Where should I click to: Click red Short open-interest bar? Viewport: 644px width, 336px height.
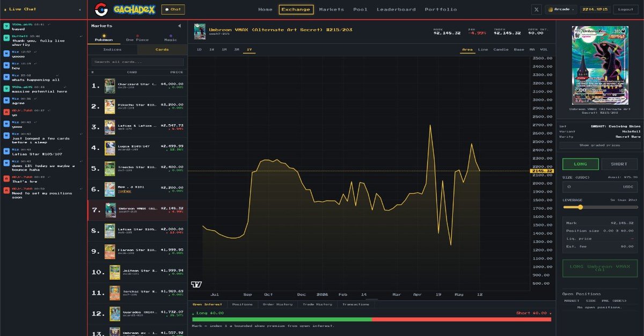[x=461, y=319]
